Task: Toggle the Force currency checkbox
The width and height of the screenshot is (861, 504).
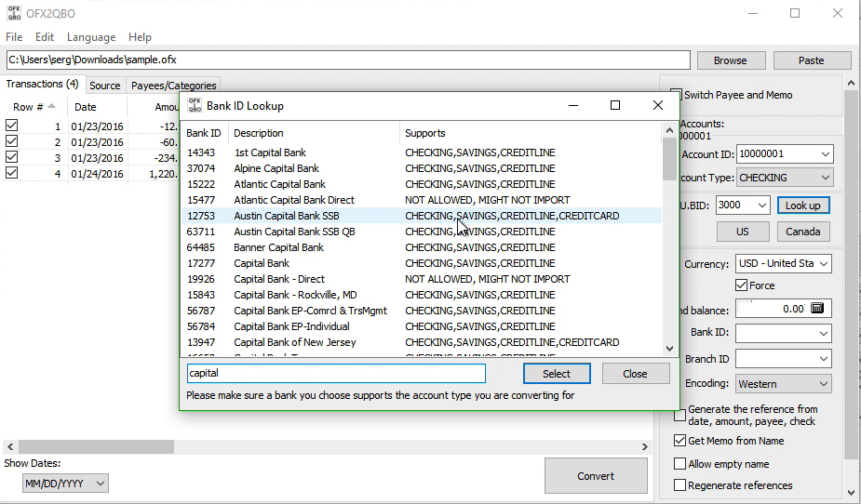Action: tap(741, 285)
